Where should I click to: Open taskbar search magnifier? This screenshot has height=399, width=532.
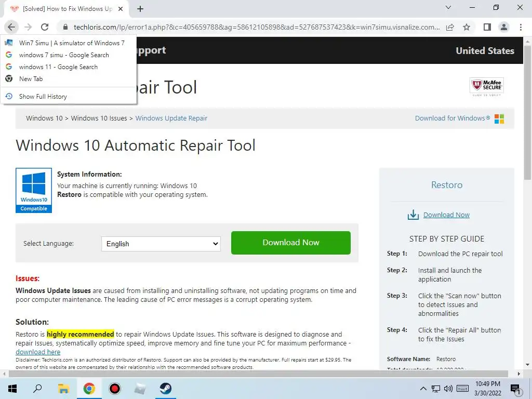point(37,389)
